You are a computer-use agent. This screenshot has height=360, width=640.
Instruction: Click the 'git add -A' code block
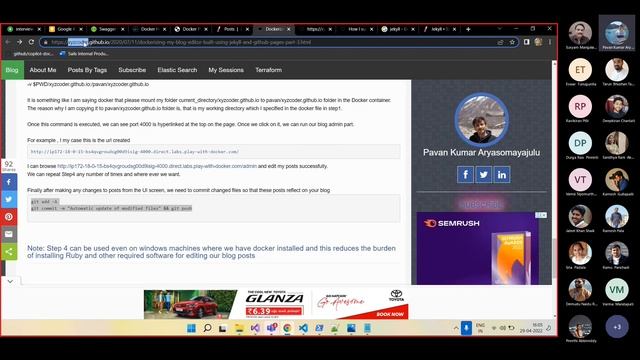pyautogui.click(x=213, y=208)
